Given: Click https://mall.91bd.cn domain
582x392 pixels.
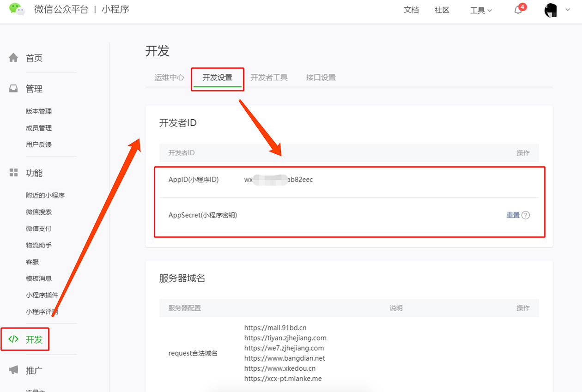Looking at the screenshot, I should pos(275,328).
